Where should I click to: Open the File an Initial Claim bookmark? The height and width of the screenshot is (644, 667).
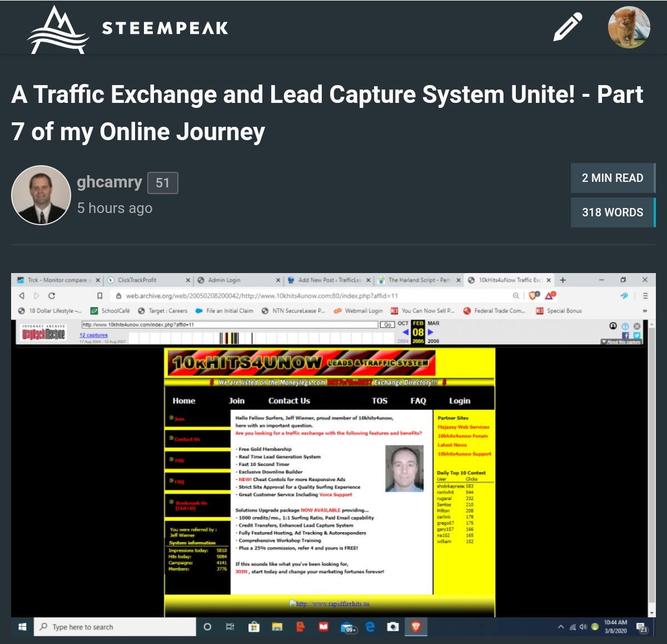click(x=224, y=311)
